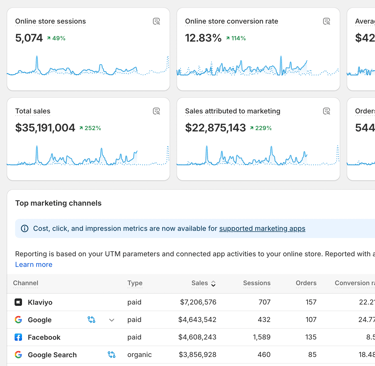Viewport: 375px width, 366px height.
Task: Click the sync icon next to Google channel
Action: (x=91, y=320)
